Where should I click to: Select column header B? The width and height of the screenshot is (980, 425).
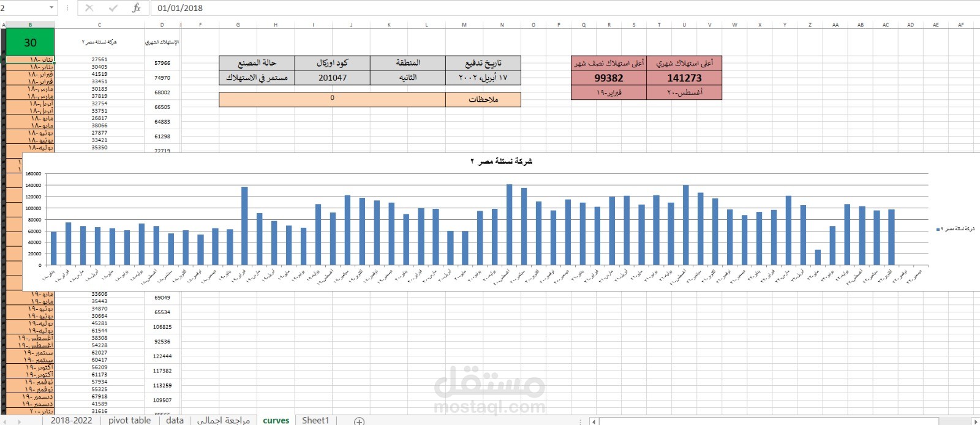click(x=30, y=25)
